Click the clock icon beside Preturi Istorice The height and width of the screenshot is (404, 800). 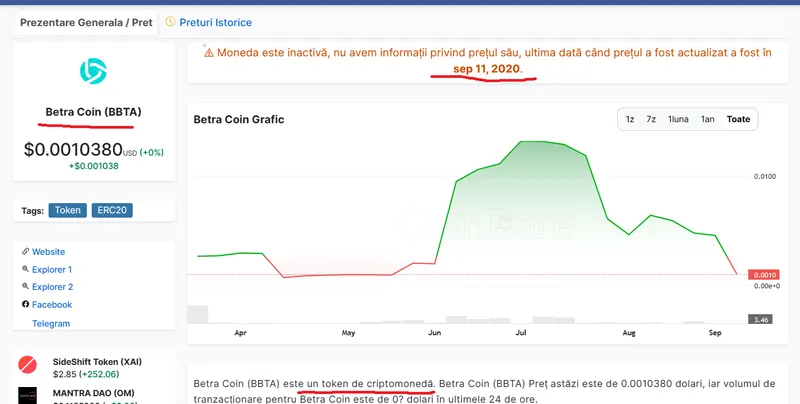[x=170, y=21]
